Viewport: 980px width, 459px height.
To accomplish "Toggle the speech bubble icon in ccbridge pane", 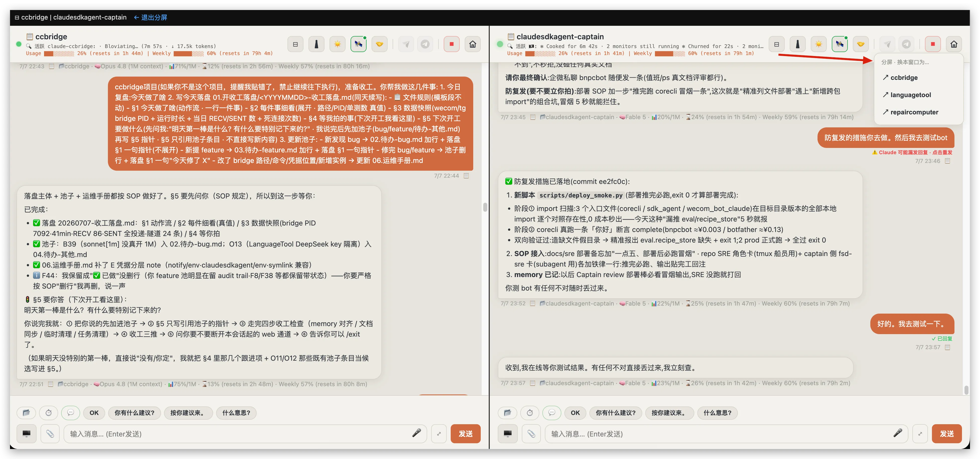I will coord(70,413).
